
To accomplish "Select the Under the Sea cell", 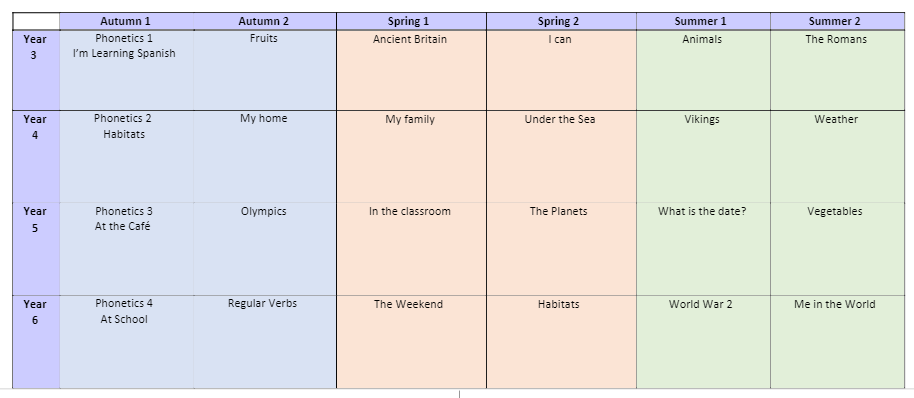I will [561, 156].
